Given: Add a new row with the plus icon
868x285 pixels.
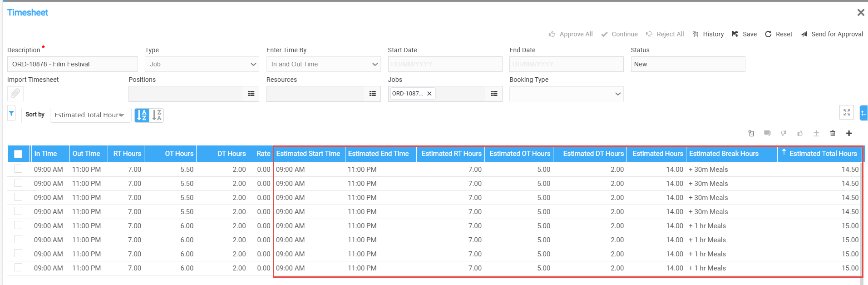Looking at the screenshot, I should [x=849, y=133].
